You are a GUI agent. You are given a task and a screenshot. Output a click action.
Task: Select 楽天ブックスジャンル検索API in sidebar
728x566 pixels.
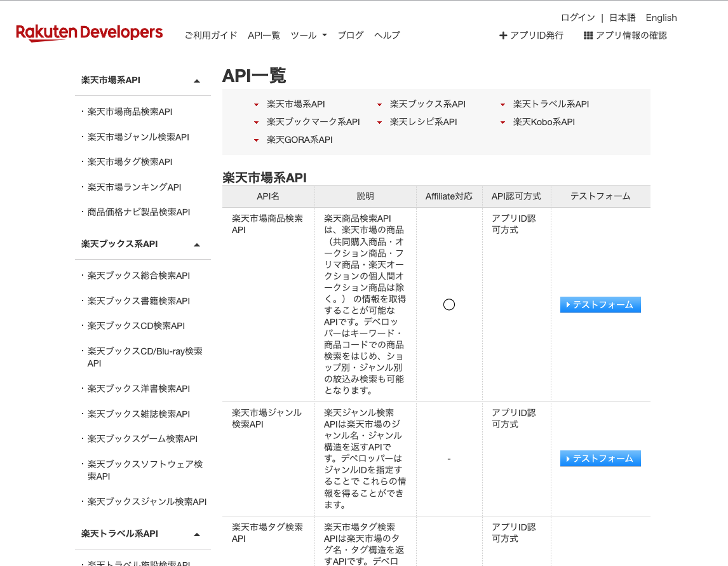click(147, 502)
